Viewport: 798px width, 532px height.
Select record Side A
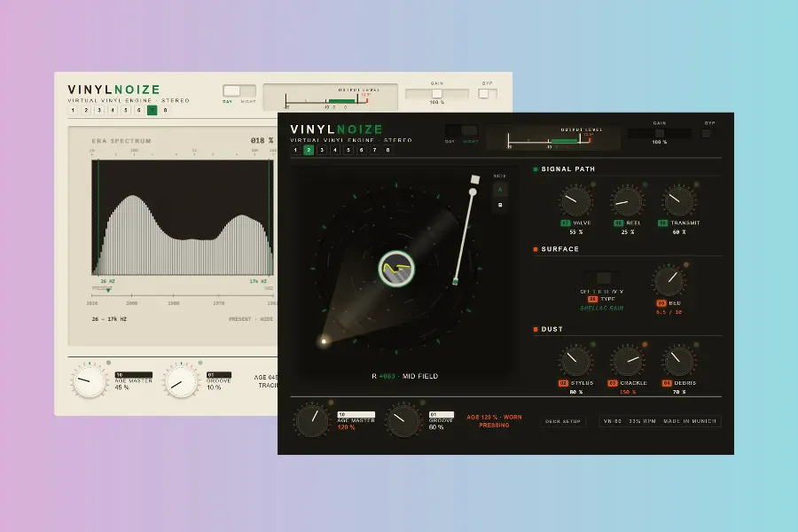point(500,190)
